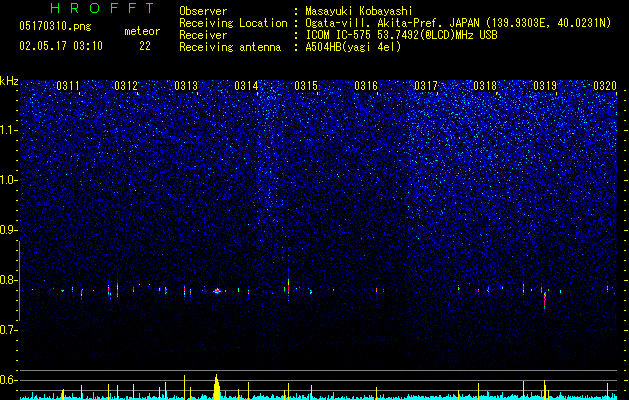The image size is (629, 400).
Task: Select the meteor count value 22
Action: tap(145, 46)
